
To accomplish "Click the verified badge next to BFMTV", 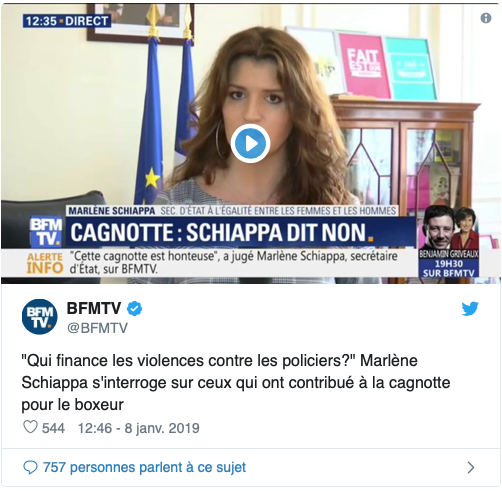I will click(134, 309).
